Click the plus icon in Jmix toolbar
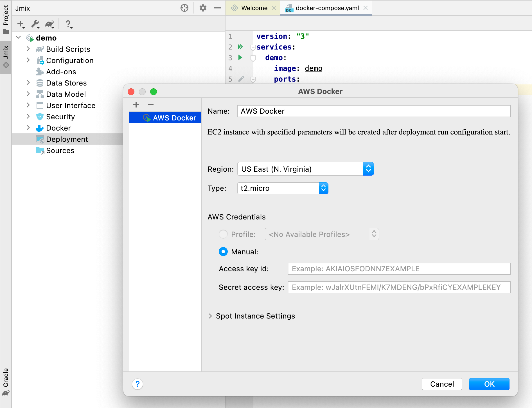Viewport: 532px width, 408px height. pos(21,24)
